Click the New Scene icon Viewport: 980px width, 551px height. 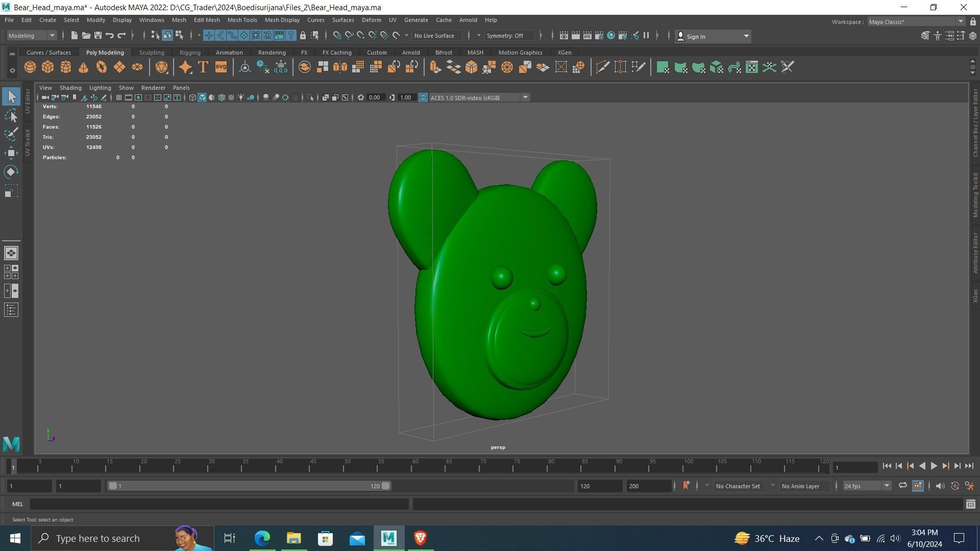coord(74,35)
